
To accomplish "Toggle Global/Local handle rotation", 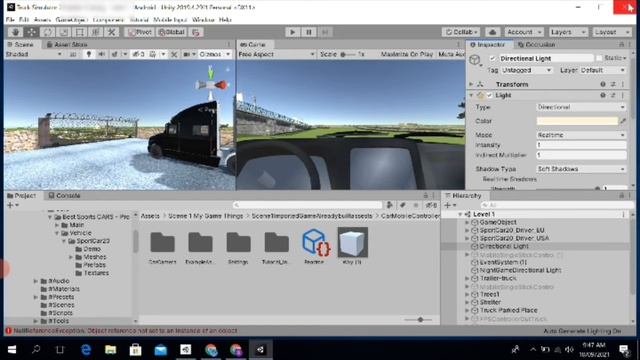I will tap(171, 32).
